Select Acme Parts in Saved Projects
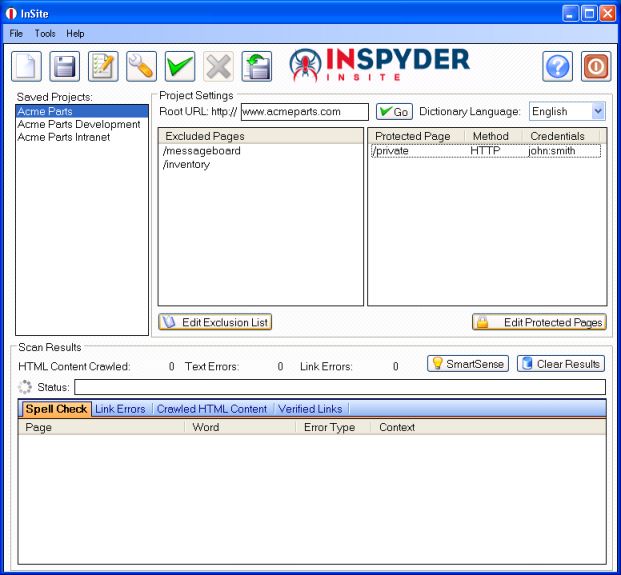This screenshot has width=621, height=575. pos(82,111)
